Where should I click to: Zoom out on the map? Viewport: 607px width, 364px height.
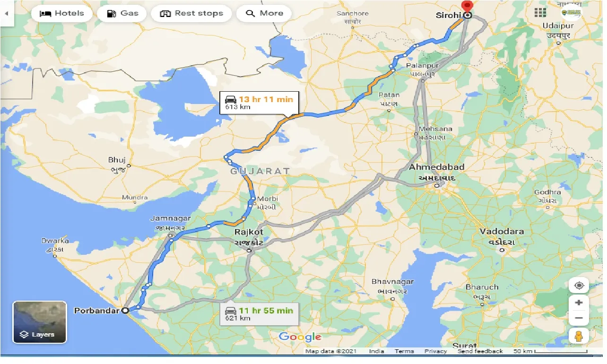coord(579,318)
